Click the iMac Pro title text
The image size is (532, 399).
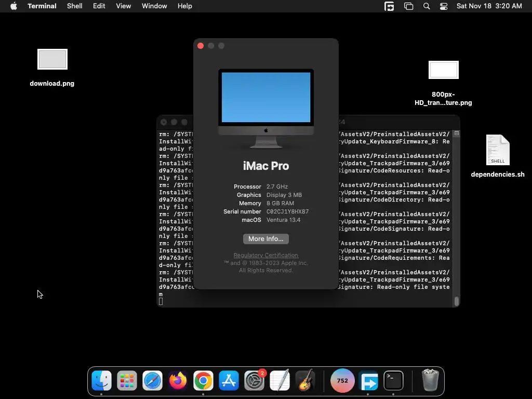coord(266,166)
